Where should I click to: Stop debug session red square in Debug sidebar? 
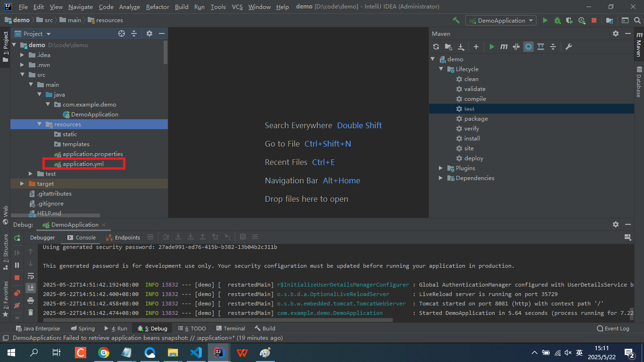click(x=17, y=278)
